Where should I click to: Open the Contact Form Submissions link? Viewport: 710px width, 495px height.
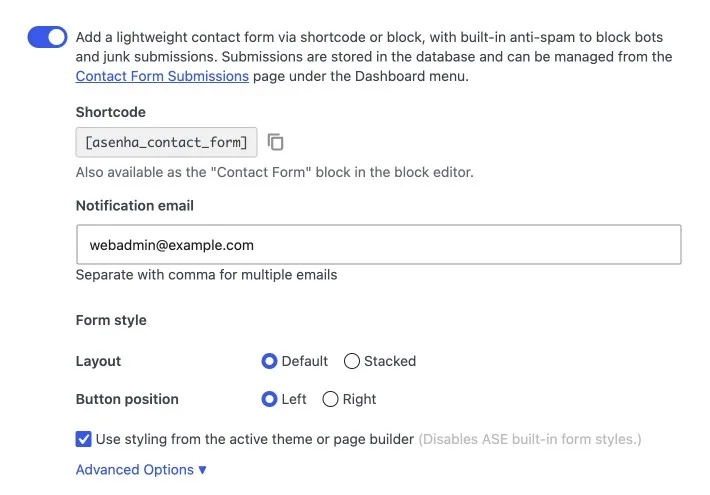point(162,76)
